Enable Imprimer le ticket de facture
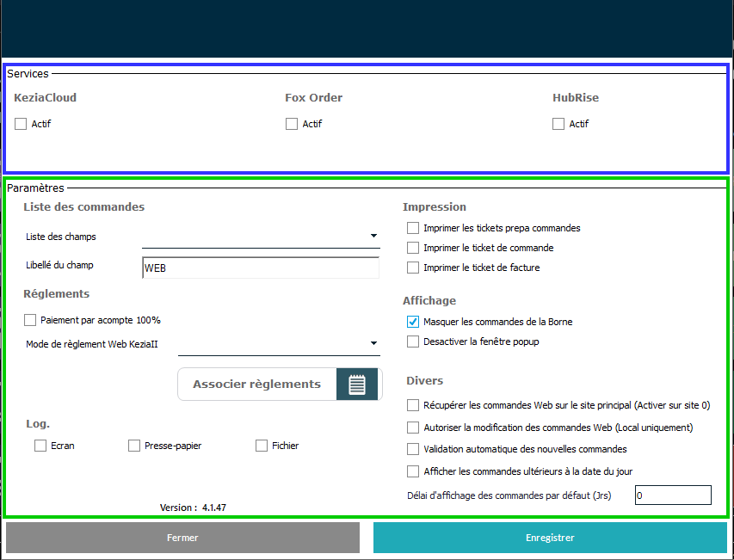Image resolution: width=734 pixels, height=560 pixels. [x=413, y=268]
